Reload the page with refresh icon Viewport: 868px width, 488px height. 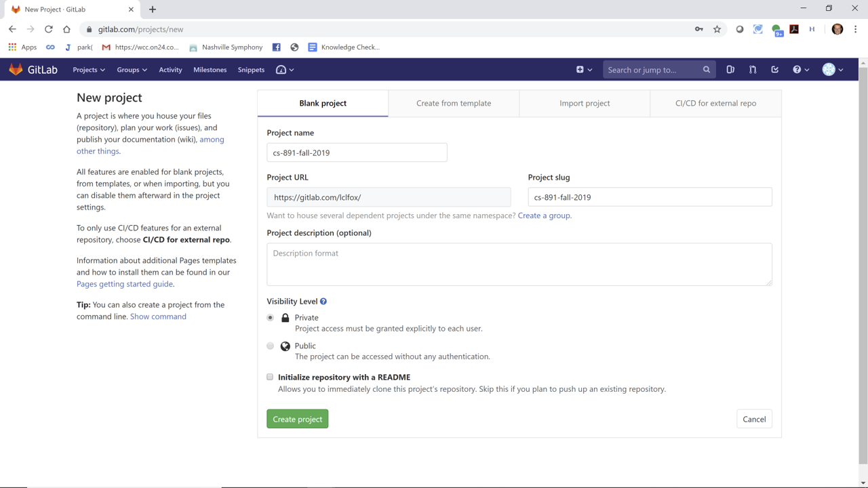pyautogui.click(x=49, y=29)
